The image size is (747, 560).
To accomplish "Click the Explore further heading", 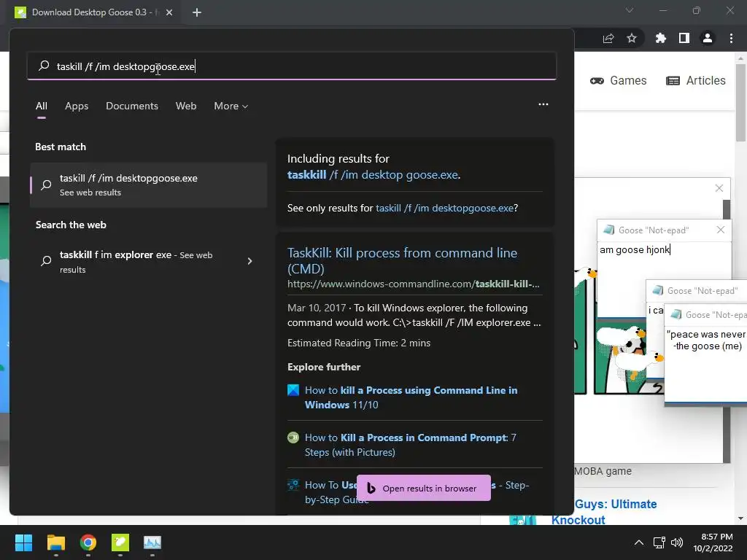I will point(324,367).
